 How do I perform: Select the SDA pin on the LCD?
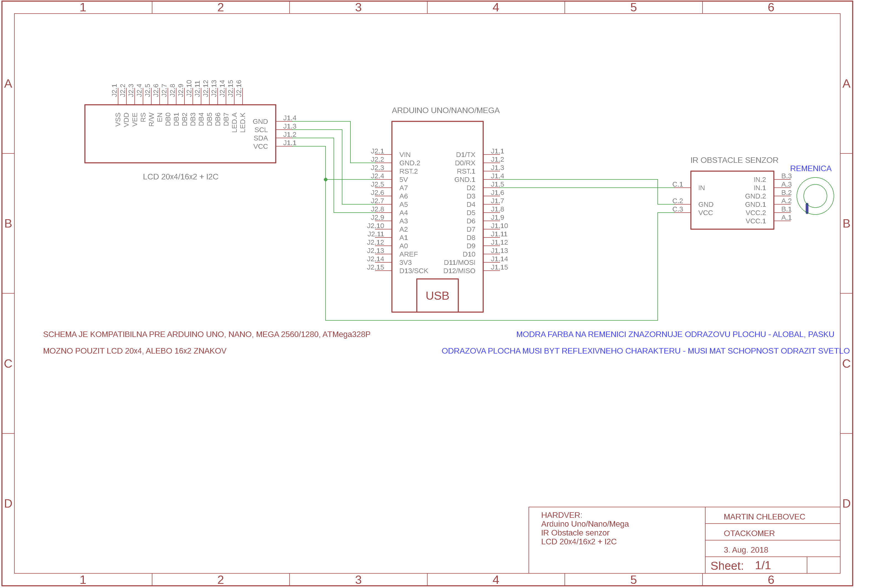[x=260, y=138]
